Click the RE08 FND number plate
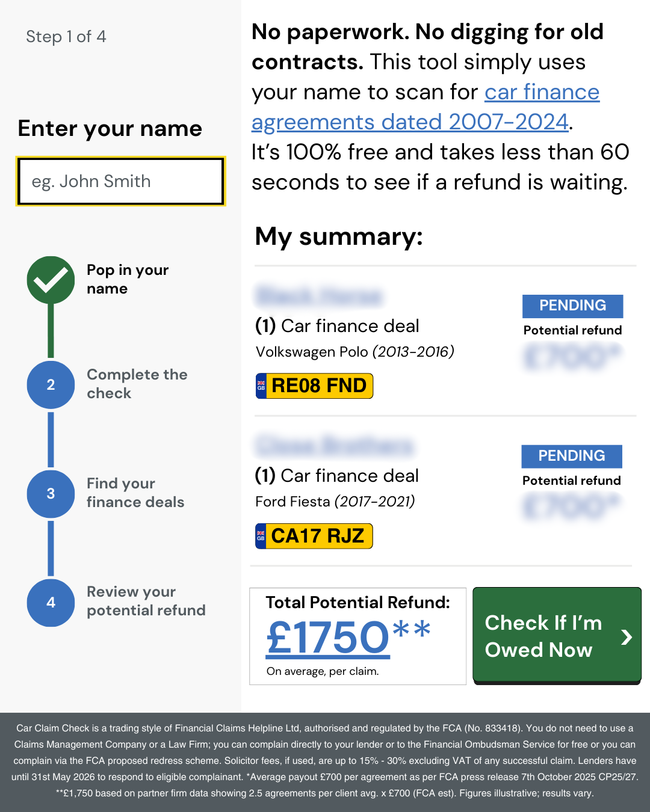This screenshot has height=812, width=650. click(x=314, y=386)
